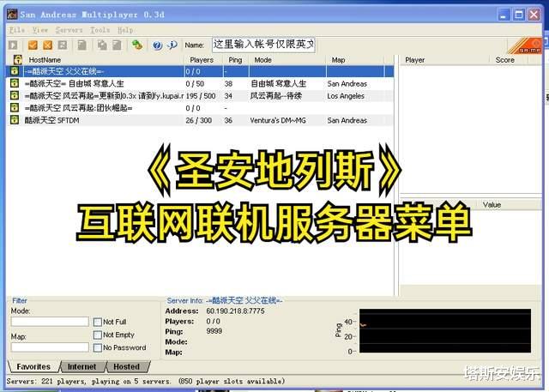The height and width of the screenshot is (392, 549).
Task: Enable the No Password filter checkbox
Action: tap(98, 348)
